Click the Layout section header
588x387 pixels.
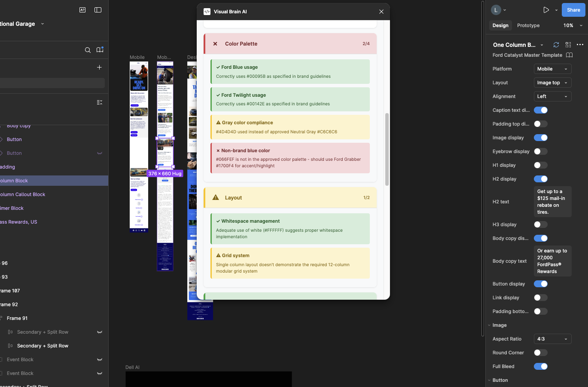(x=290, y=197)
